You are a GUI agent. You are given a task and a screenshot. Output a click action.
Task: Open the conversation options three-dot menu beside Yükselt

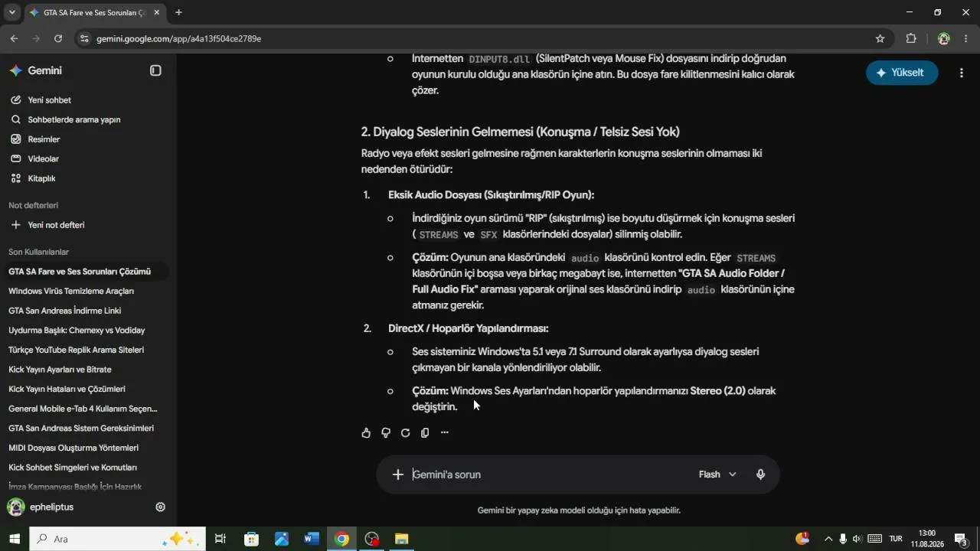tap(962, 73)
